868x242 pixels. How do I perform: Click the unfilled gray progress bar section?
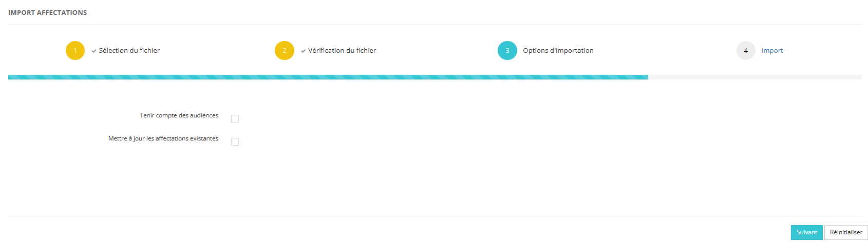pos(754,77)
